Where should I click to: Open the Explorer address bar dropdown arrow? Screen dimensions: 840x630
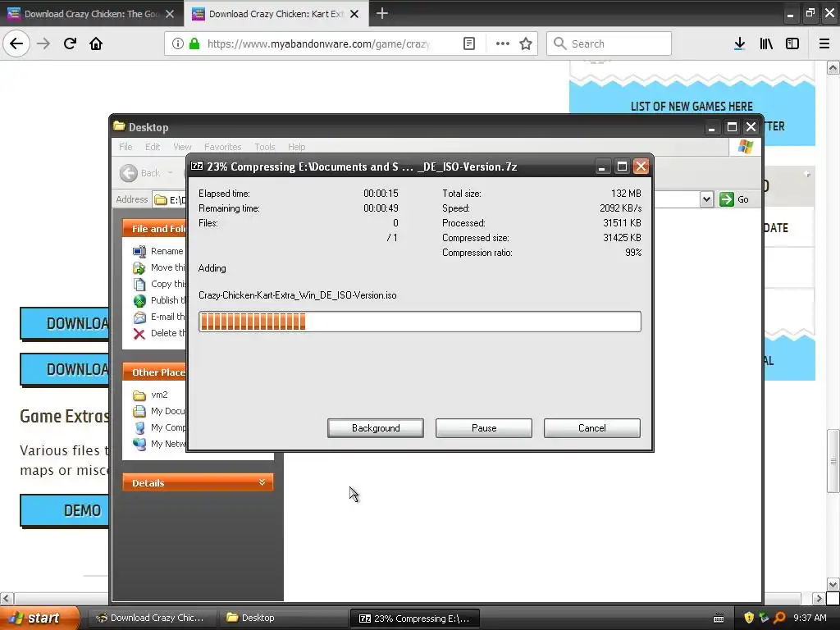706,199
